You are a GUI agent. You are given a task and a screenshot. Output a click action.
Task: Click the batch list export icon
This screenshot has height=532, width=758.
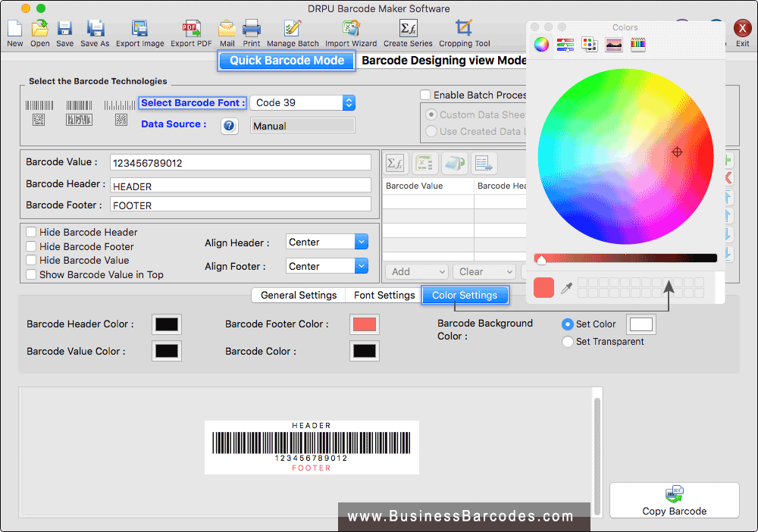point(484,164)
